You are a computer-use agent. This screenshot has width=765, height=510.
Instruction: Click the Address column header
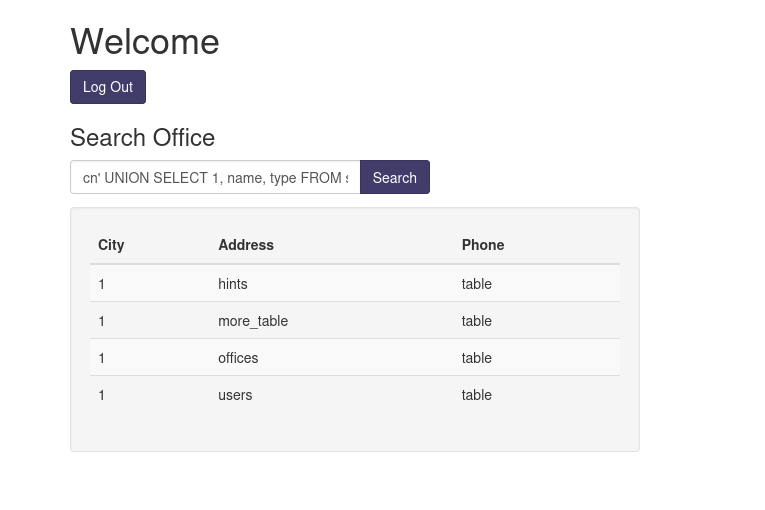pos(246,245)
